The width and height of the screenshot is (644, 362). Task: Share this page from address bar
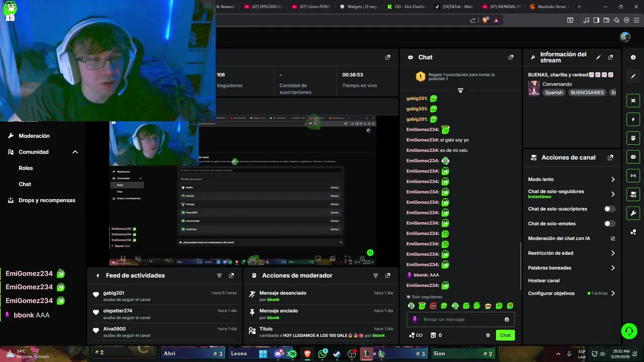(x=473, y=20)
